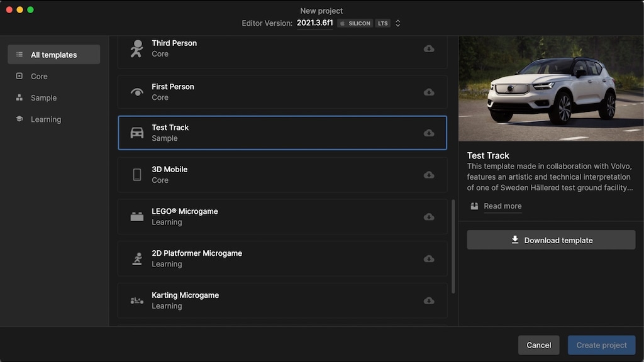Screen dimensions: 644x362
Task: Click the Create project button
Action: [601, 344]
